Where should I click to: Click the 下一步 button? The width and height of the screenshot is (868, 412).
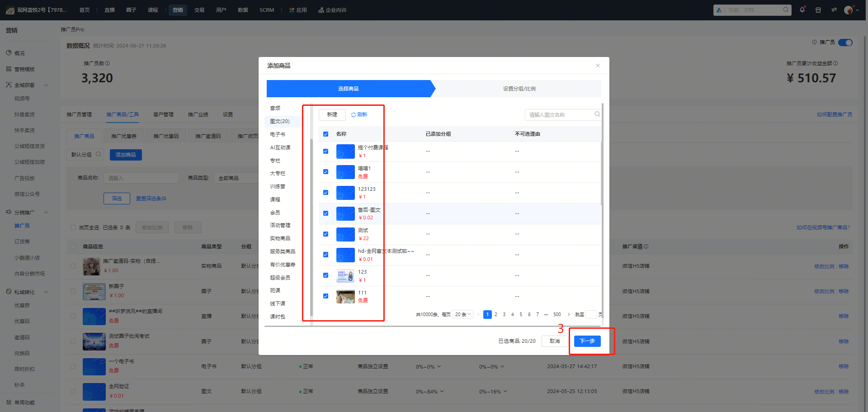587,341
